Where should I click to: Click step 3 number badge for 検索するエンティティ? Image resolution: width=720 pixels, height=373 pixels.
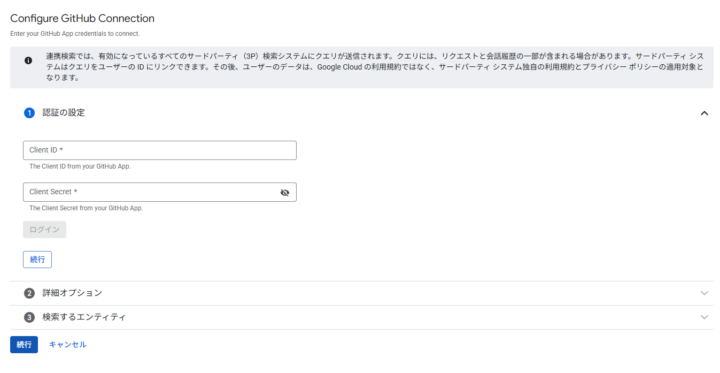click(x=29, y=317)
